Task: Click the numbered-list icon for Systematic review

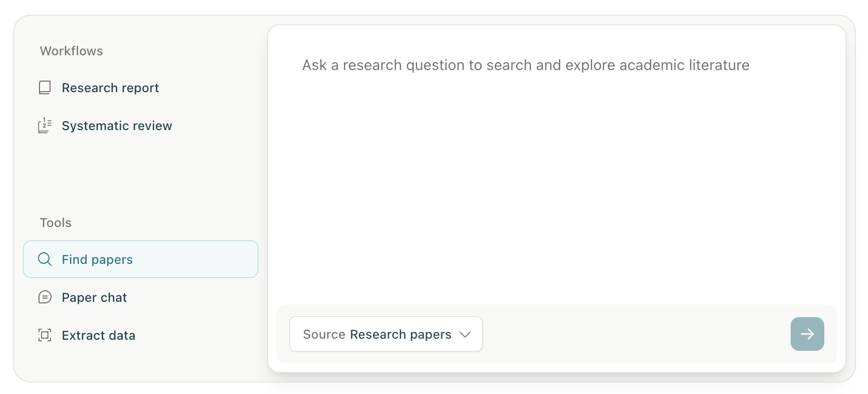Action: [45, 126]
